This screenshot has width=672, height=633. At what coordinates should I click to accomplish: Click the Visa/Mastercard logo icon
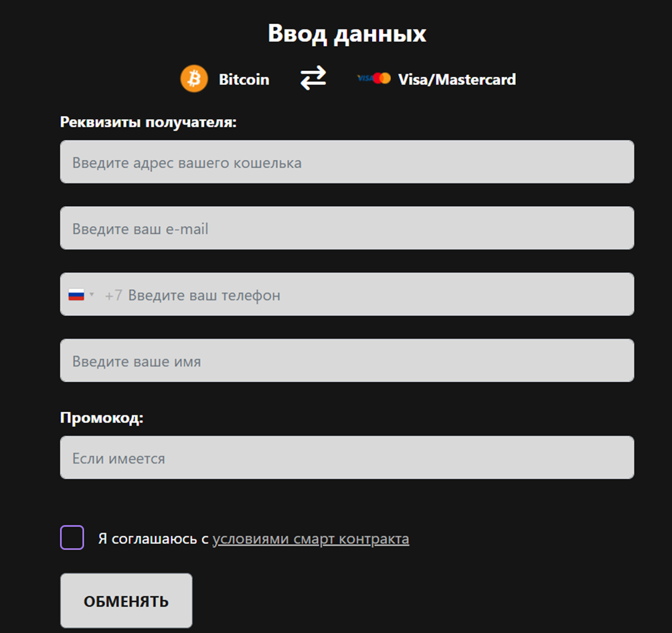tap(373, 78)
